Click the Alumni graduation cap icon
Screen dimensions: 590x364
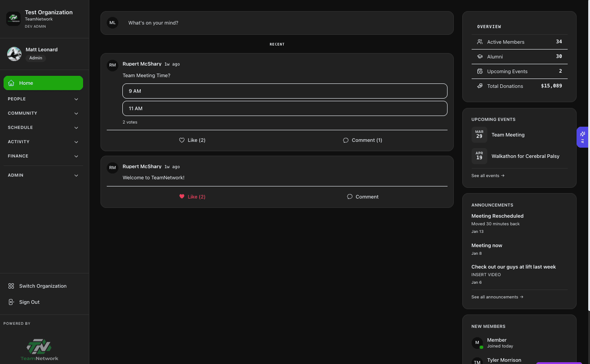[480, 57]
